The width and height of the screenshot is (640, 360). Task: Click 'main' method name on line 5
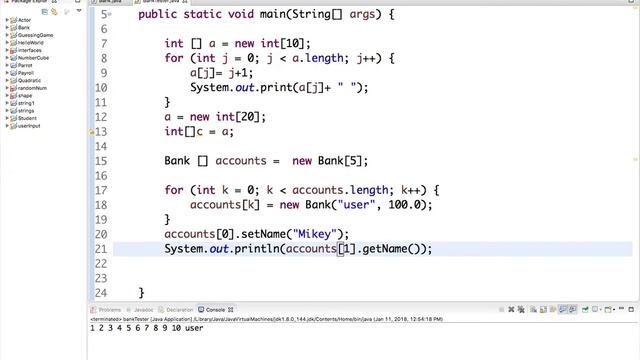point(272,14)
